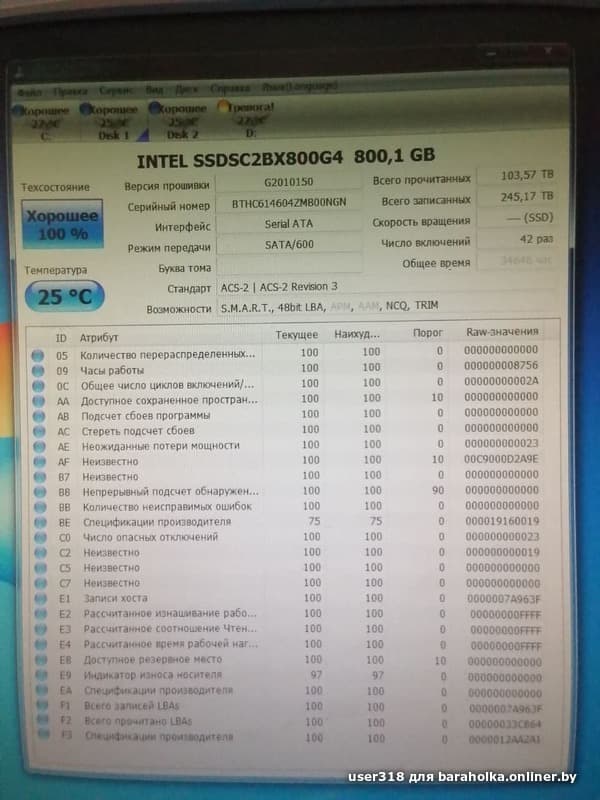Click the status circle of attribute C5
Image resolution: width=600 pixels, height=800 pixels.
(42, 568)
